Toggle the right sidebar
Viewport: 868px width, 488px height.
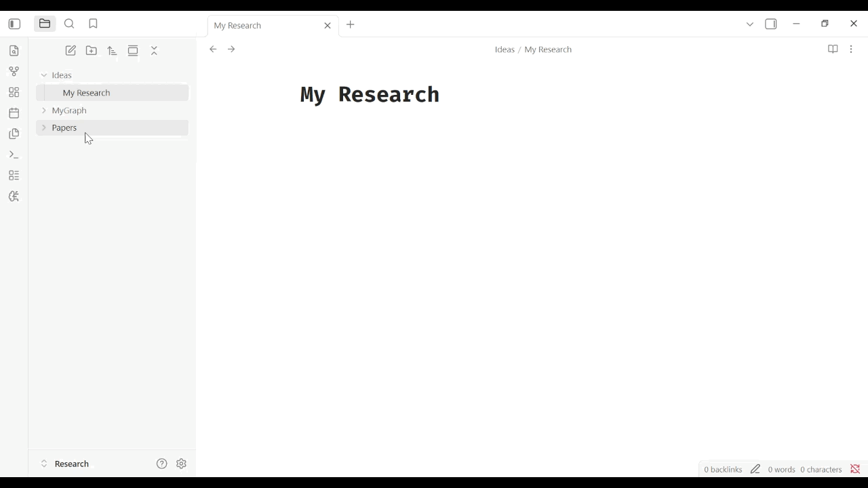click(x=771, y=24)
